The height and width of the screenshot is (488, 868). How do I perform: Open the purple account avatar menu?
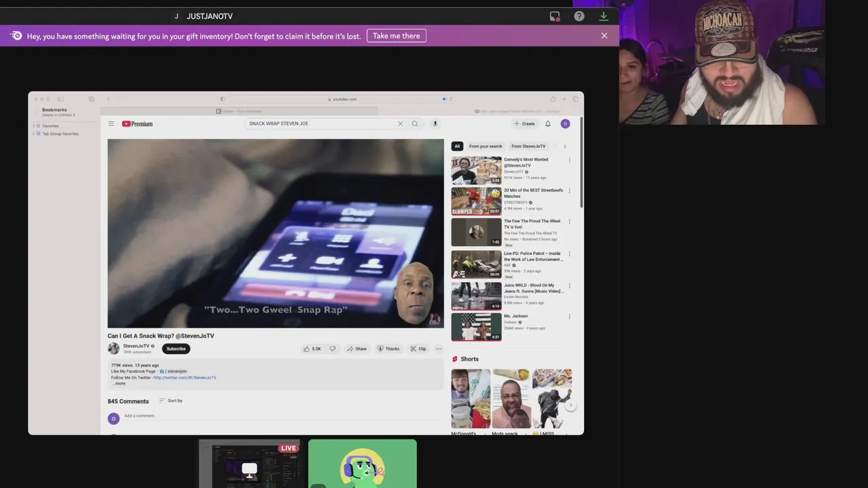click(565, 124)
